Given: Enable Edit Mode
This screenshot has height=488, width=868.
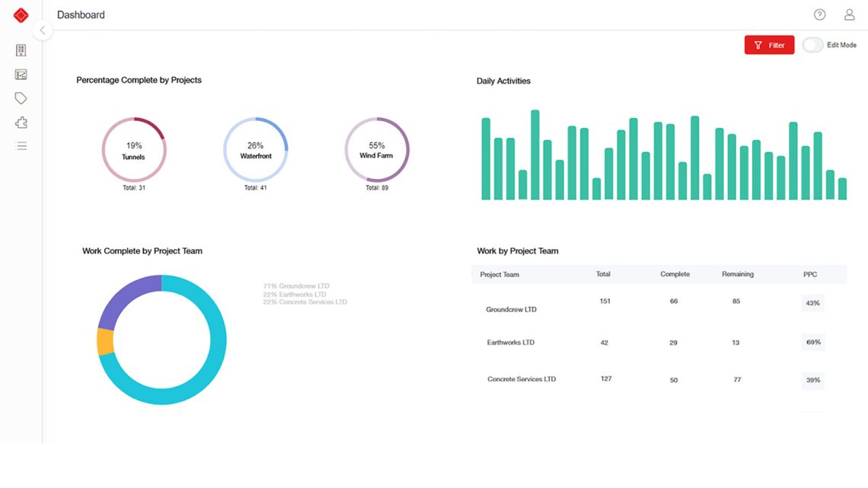Looking at the screenshot, I should pyautogui.click(x=812, y=45).
